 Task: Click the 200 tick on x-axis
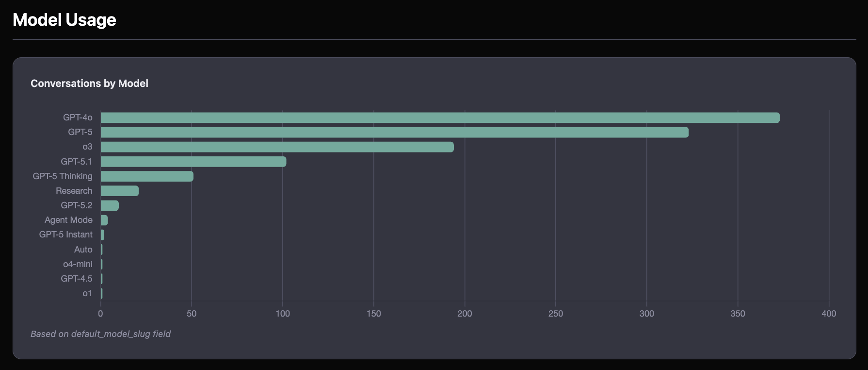(465, 314)
